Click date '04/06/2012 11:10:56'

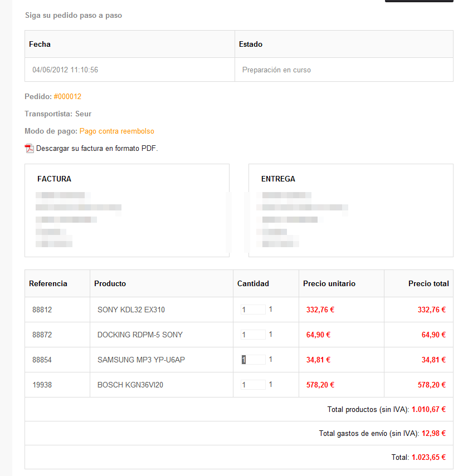pos(65,70)
